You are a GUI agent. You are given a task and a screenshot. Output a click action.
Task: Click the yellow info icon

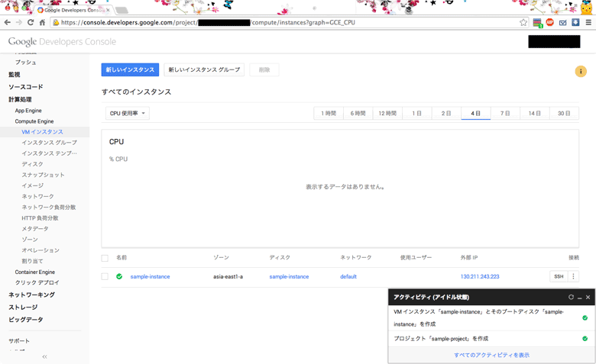[581, 72]
